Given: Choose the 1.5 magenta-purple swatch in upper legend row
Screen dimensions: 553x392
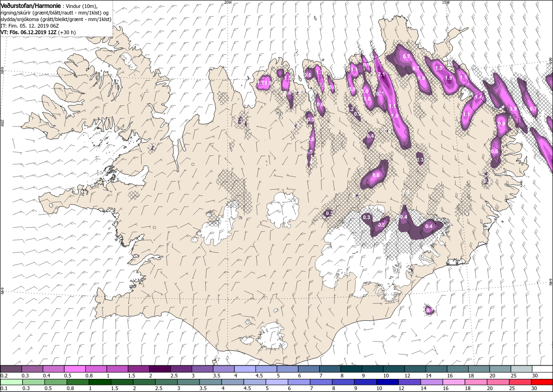Looking at the screenshot, I should 139,369.
